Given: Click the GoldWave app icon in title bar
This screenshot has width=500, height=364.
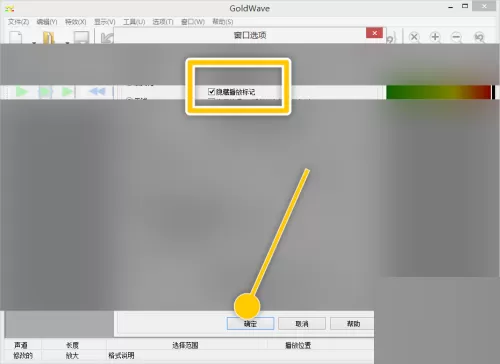Looking at the screenshot, I should [x=10, y=8].
